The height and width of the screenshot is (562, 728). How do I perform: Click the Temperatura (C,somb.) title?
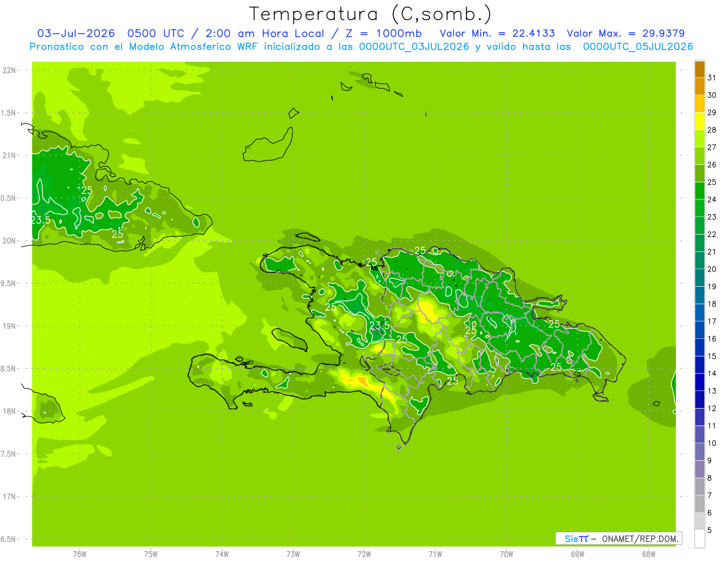coord(371,14)
